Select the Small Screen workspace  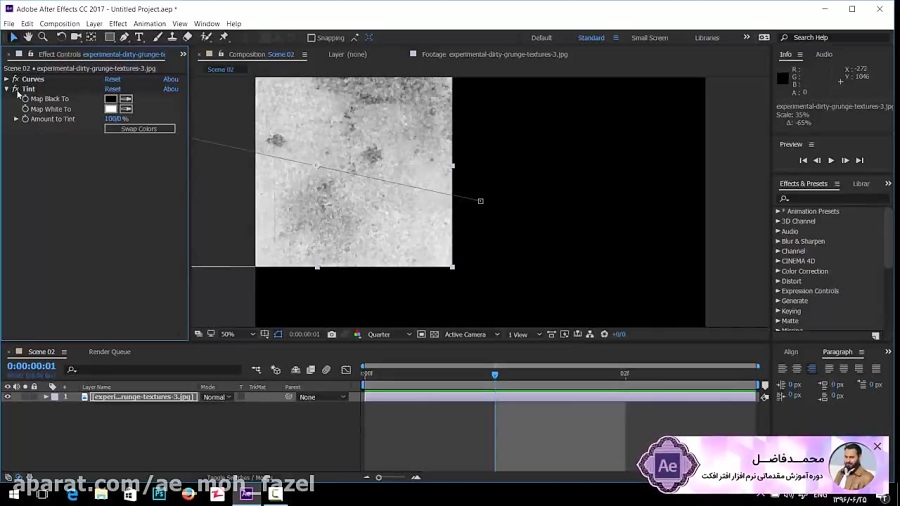coord(650,38)
